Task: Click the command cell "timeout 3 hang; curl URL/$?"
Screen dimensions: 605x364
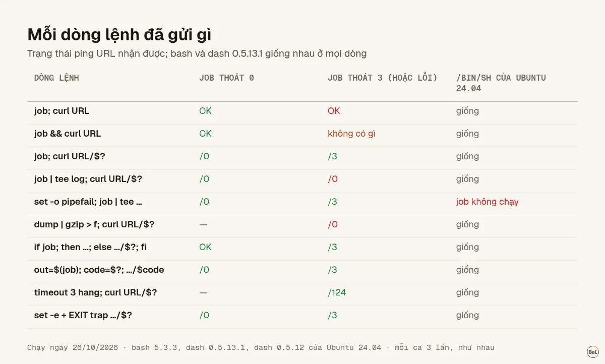Action: click(x=95, y=292)
